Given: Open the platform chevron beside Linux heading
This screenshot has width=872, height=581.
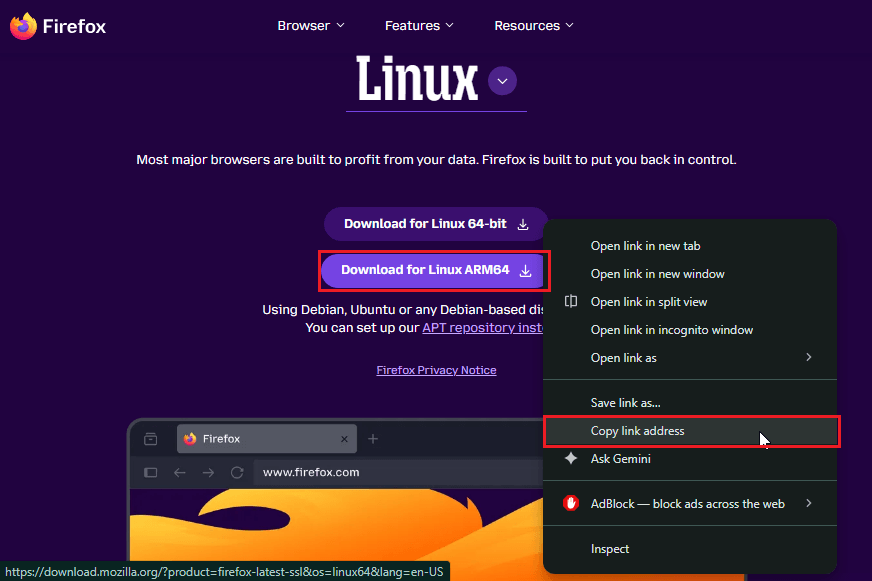Looking at the screenshot, I should pos(502,81).
